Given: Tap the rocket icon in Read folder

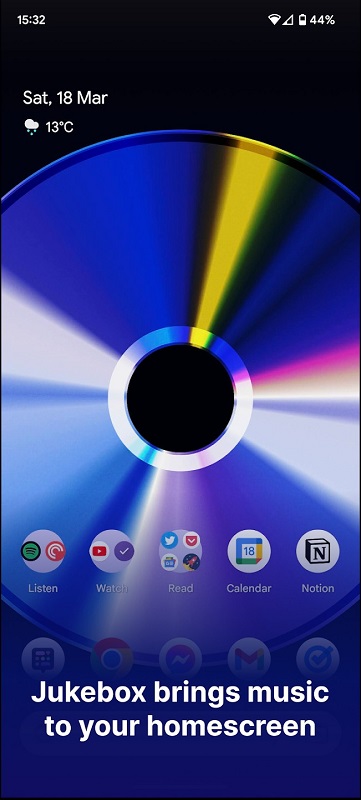Looking at the screenshot, I should 192,562.
